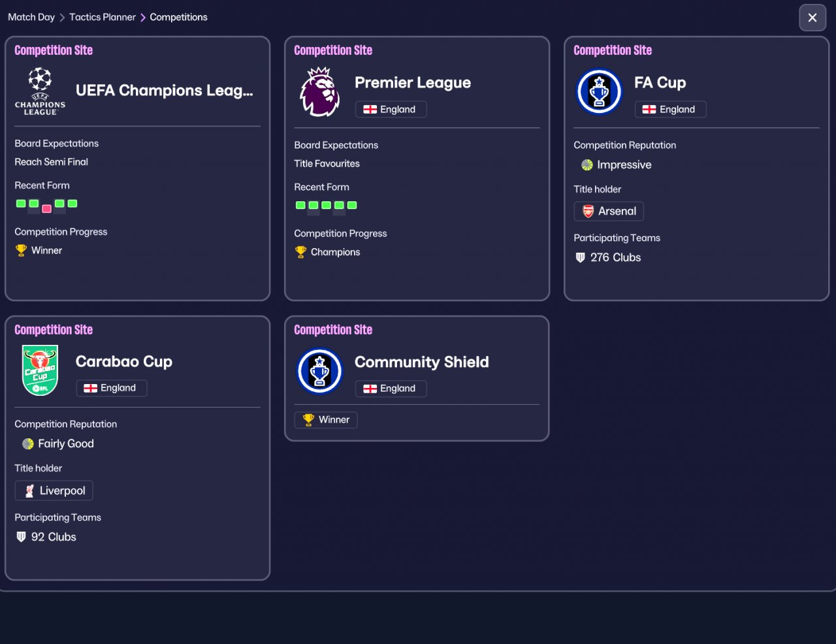Go to Match Day breadcrumb
The width and height of the screenshot is (836, 644).
pyautogui.click(x=31, y=17)
